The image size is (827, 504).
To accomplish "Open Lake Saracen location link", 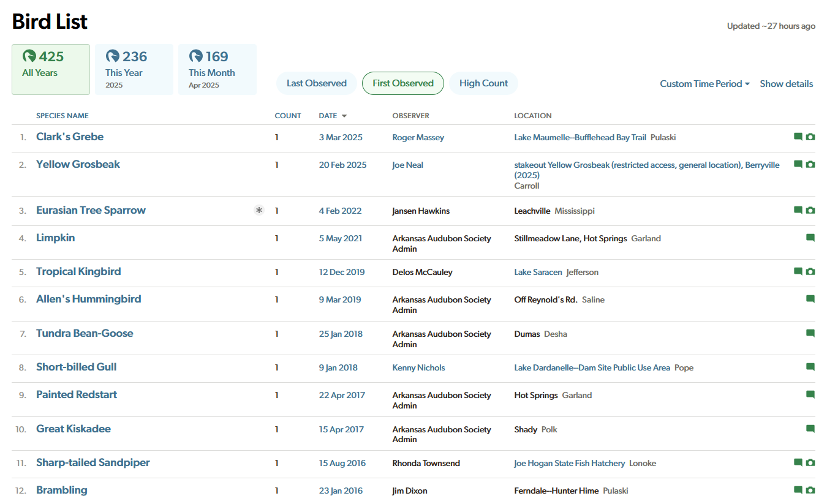I will coord(538,273).
